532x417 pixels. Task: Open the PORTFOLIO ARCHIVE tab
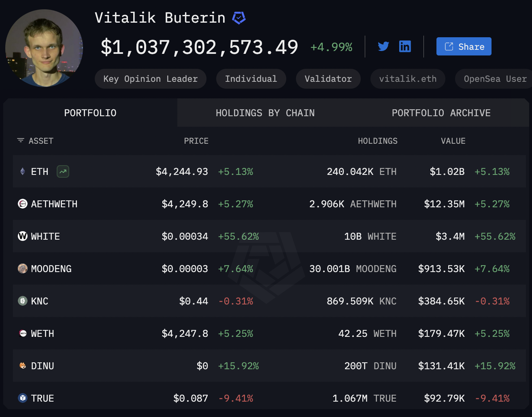[x=441, y=113]
